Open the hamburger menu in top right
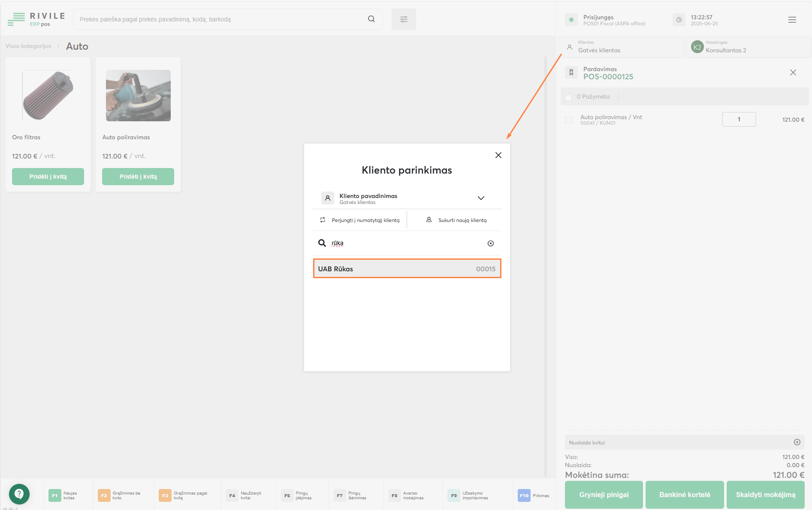This screenshot has height=510, width=812. point(792,20)
